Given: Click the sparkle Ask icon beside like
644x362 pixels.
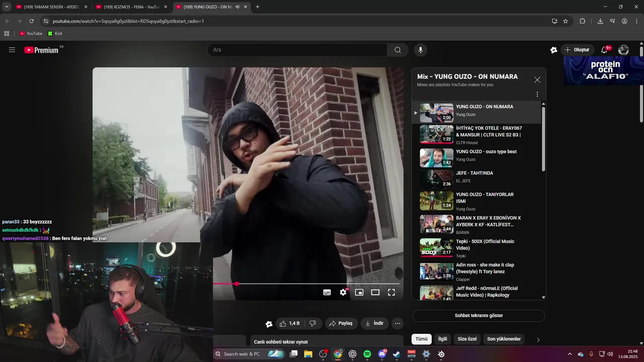Looking at the screenshot, I should coord(269,324).
